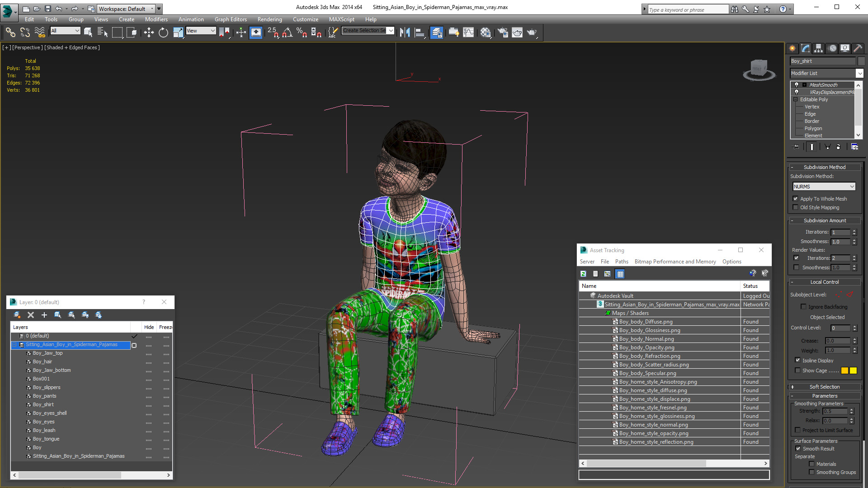
Task: Click the Render Production teapot icon
Action: coord(532,32)
